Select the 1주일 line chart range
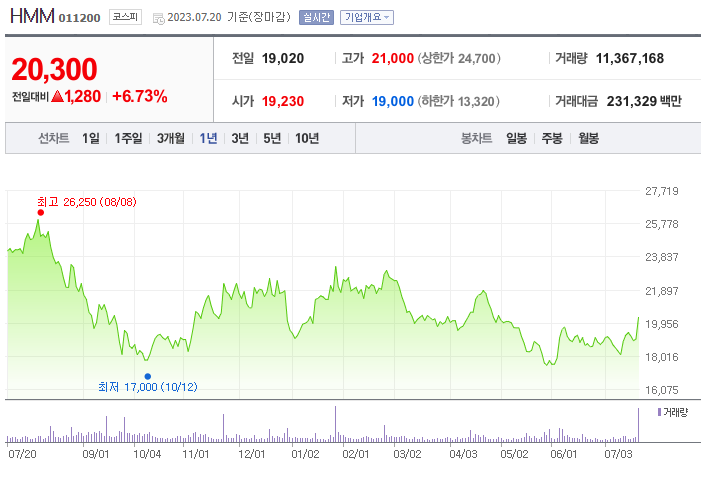The width and height of the screenshot is (701, 477). (128, 139)
